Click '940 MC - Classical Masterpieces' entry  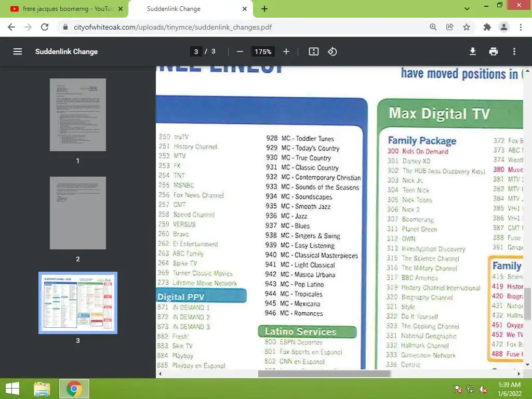(x=312, y=255)
